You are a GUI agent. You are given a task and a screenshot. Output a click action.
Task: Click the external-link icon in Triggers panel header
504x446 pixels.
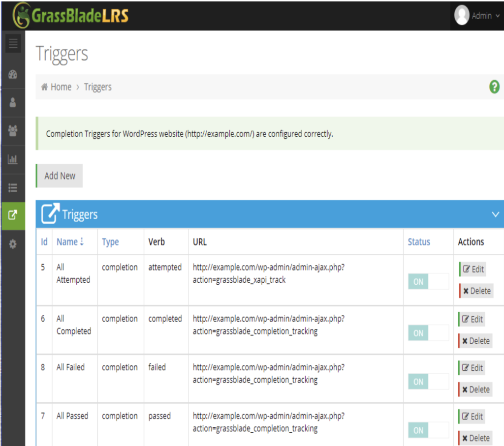pyautogui.click(x=51, y=213)
